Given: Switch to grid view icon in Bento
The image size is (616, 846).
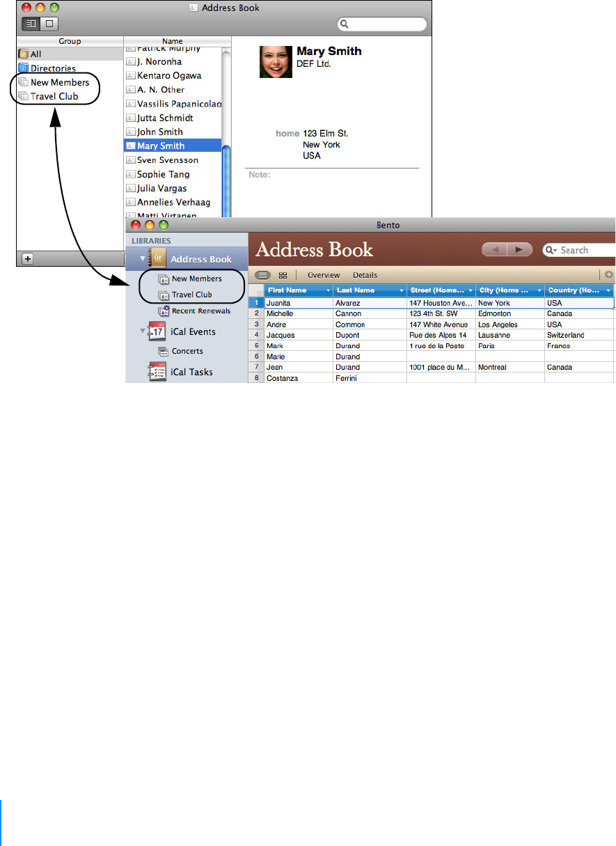Looking at the screenshot, I should click(x=283, y=275).
